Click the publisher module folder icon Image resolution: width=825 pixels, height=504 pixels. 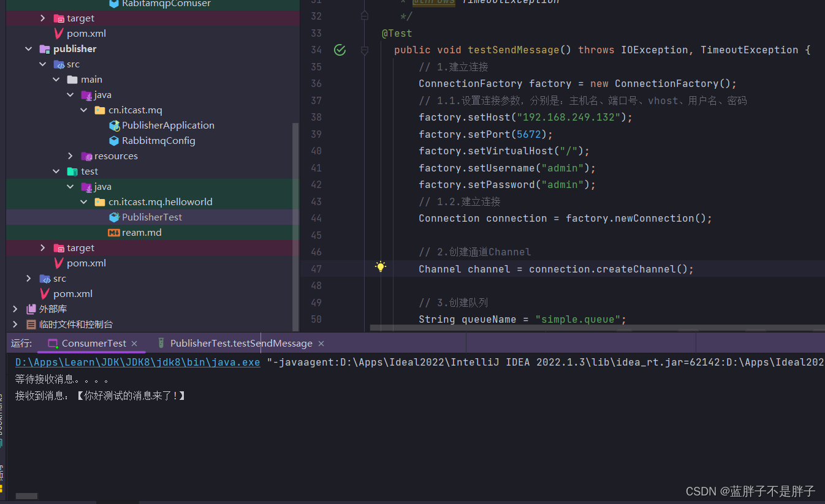pos(44,49)
